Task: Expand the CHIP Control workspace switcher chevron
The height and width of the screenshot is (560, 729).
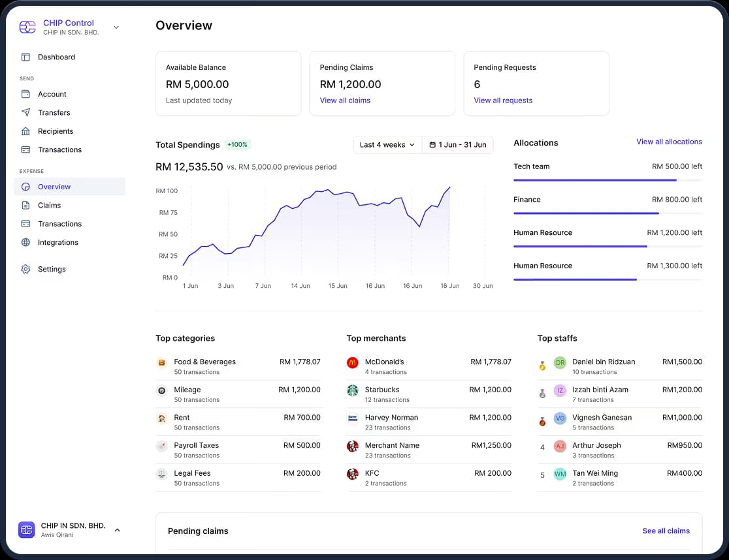Action: pyautogui.click(x=116, y=27)
